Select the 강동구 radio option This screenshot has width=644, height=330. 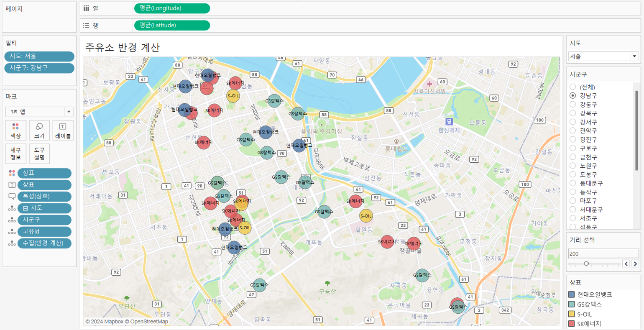(573, 105)
